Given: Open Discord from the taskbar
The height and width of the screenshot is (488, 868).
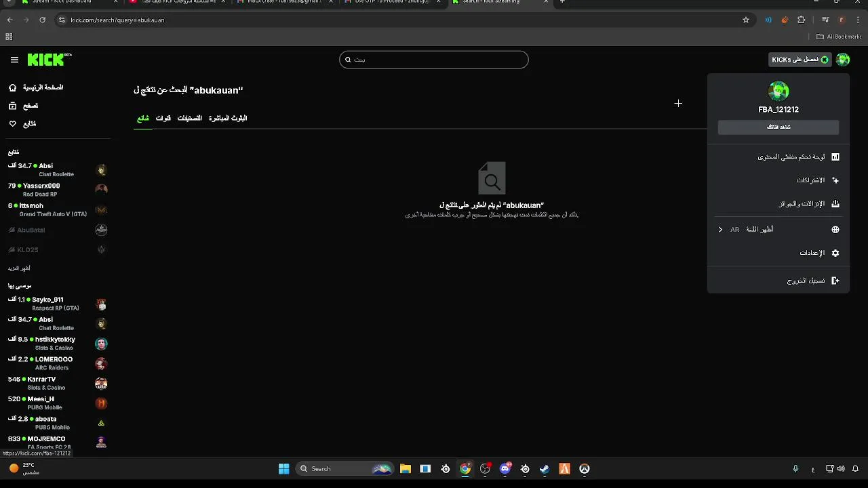Looking at the screenshot, I should tap(505, 468).
